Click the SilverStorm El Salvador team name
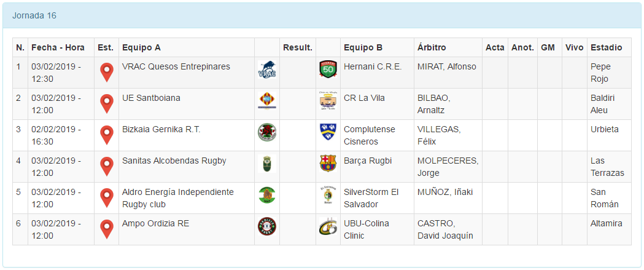Image resolution: width=644 pixels, height=270 pixels. click(371, 198)
